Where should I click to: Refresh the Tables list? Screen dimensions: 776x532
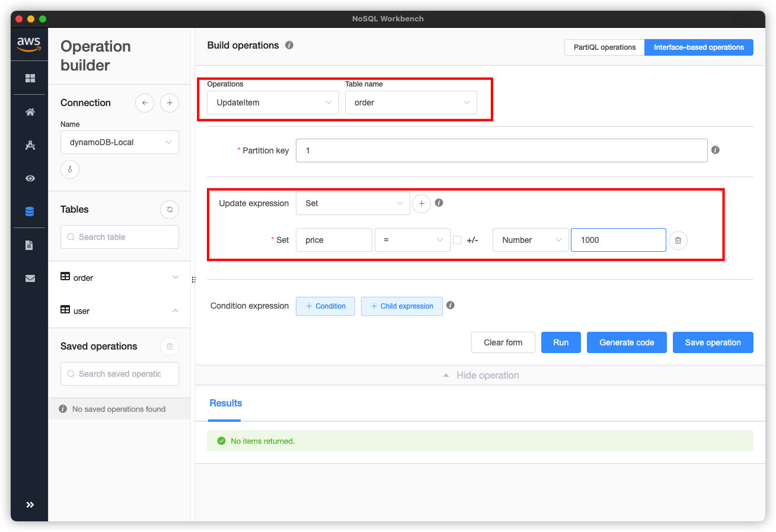click(x=170, y=210)
